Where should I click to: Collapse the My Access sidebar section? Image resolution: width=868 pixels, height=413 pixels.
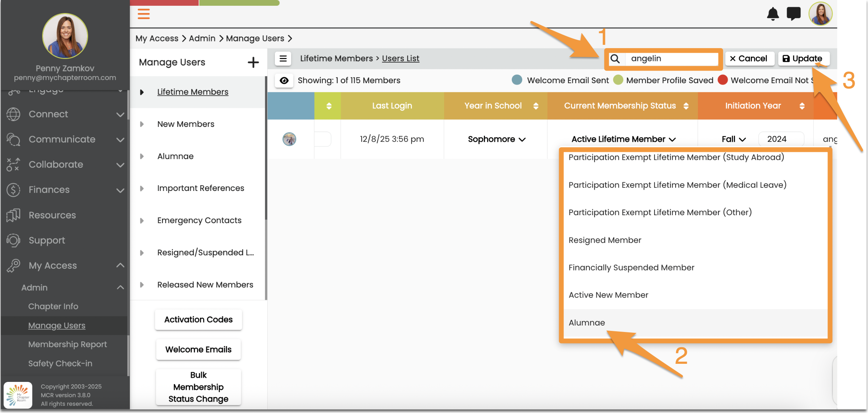120,265
